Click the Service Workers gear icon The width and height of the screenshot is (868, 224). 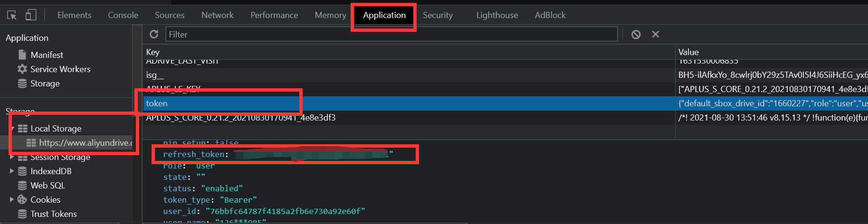pos(22,69)
